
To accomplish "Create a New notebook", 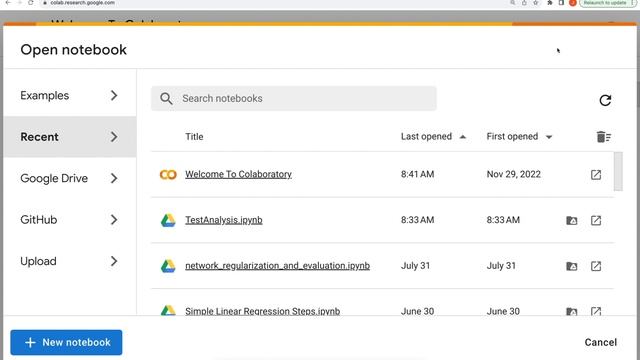I will [x=66, y=342].
